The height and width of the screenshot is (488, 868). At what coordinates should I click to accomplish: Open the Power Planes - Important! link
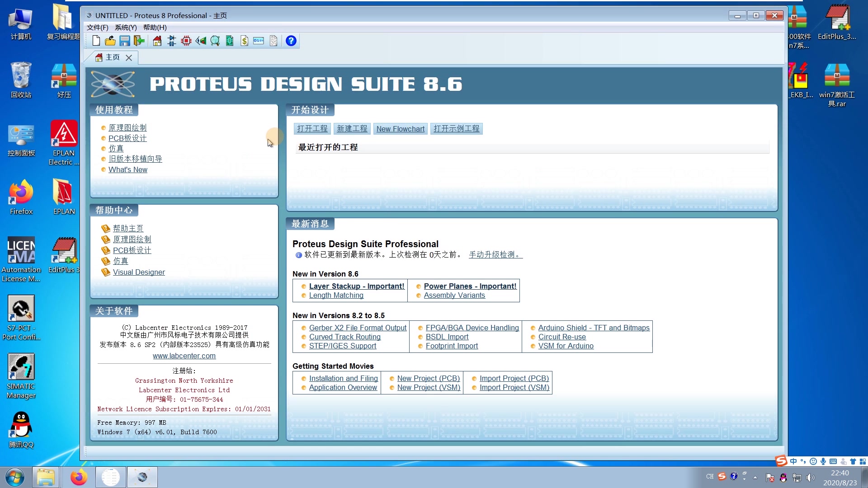click(470, 286)
